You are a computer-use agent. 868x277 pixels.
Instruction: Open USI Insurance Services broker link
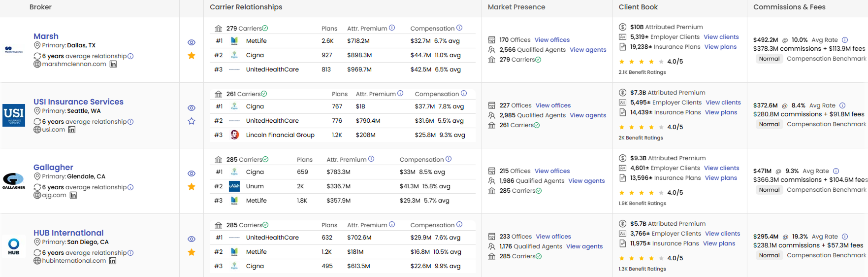78,102
